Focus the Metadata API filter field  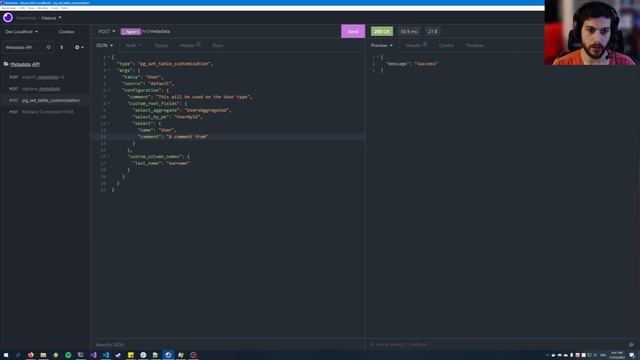[x=27, y=47]
